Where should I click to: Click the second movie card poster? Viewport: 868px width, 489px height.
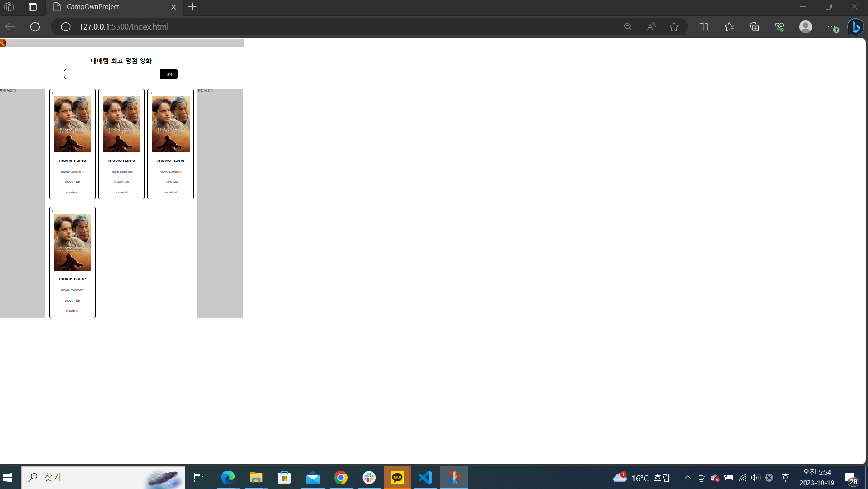tap(122, 124)
